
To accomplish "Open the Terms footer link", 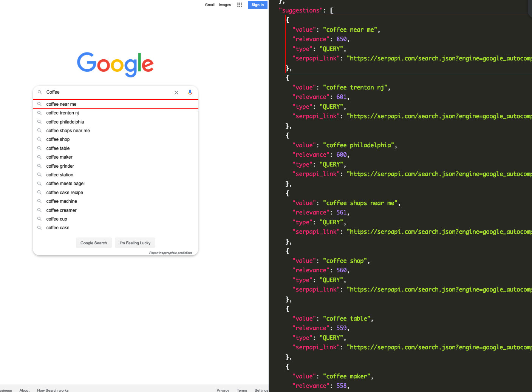I will pyautogui.click(x=242, y=390).
